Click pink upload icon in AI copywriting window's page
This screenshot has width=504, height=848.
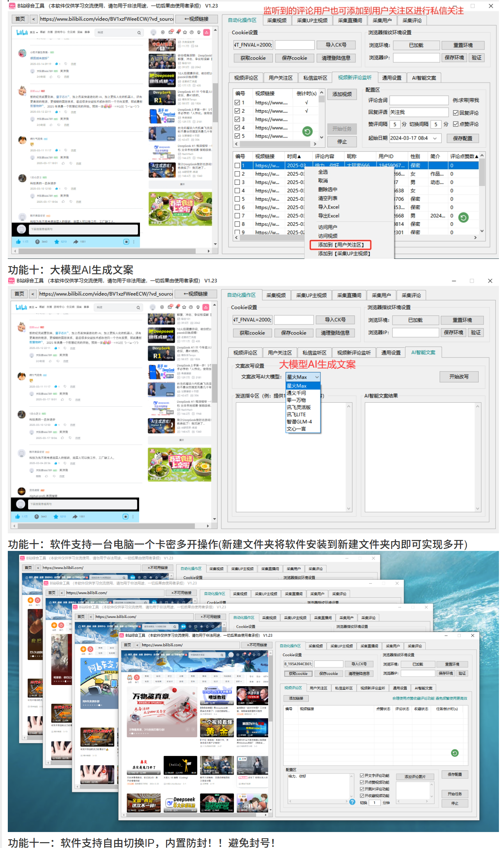[206, 307]
